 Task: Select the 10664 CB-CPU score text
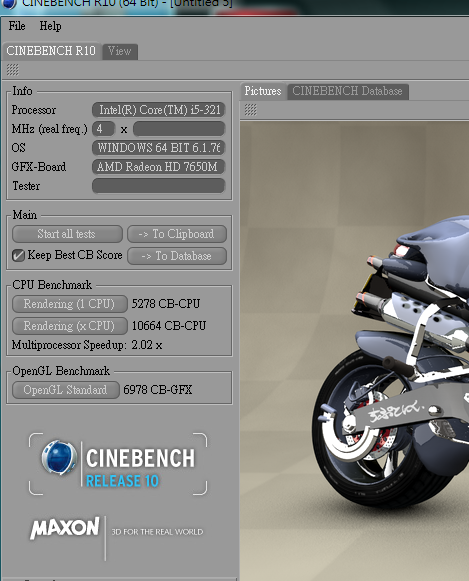click(x=169, y=326)
